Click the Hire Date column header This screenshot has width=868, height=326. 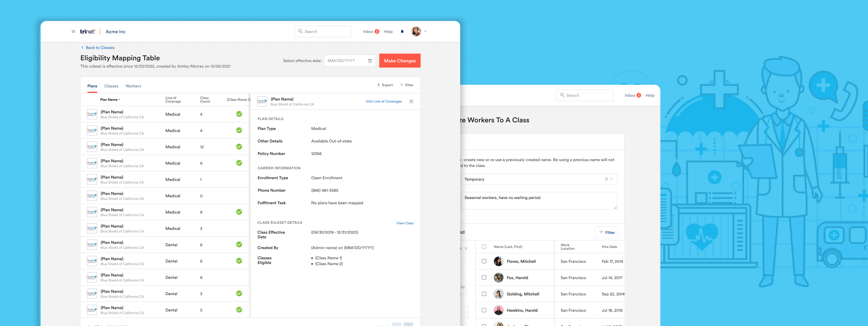click(609, 247)
